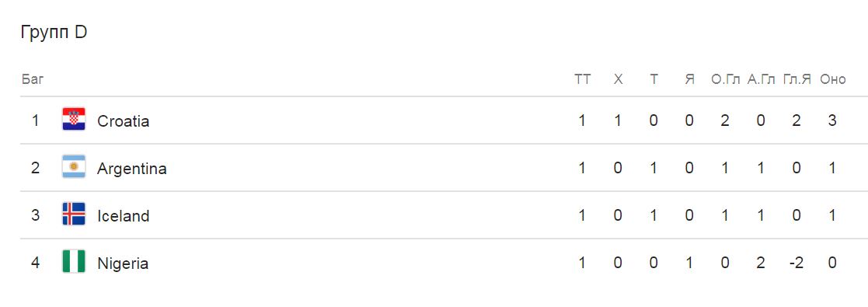868x307 pixels.
Task: Click the Iceland flag icon
Action: (x=74, y=215)
